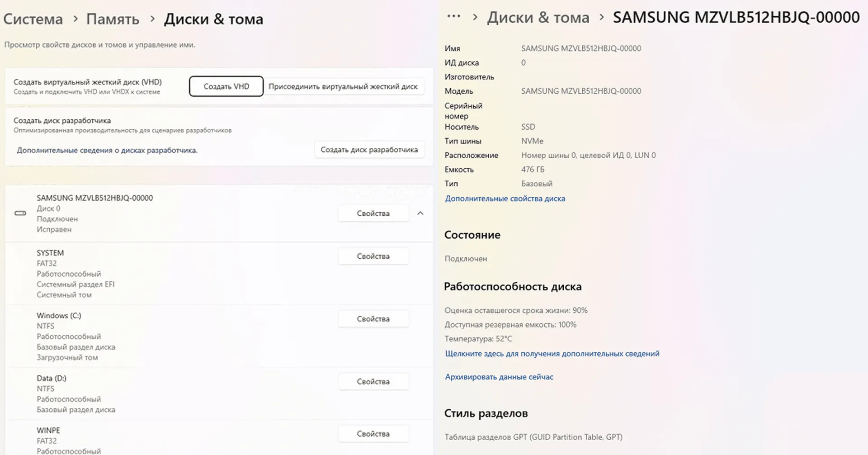Screen dimensions: 868x455
Task: Open Свойства for Windows (C:)
Action: pyautogui.click(x=373, y=318)
